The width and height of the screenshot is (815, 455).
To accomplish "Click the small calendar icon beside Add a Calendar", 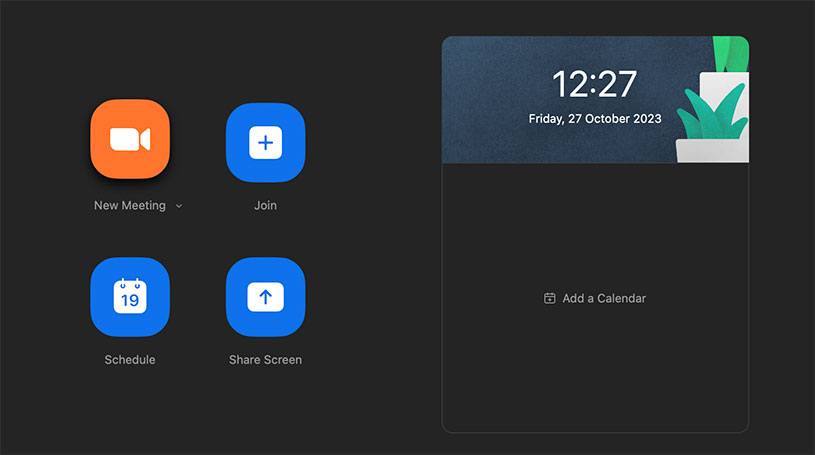I will [x=549, y=298].
